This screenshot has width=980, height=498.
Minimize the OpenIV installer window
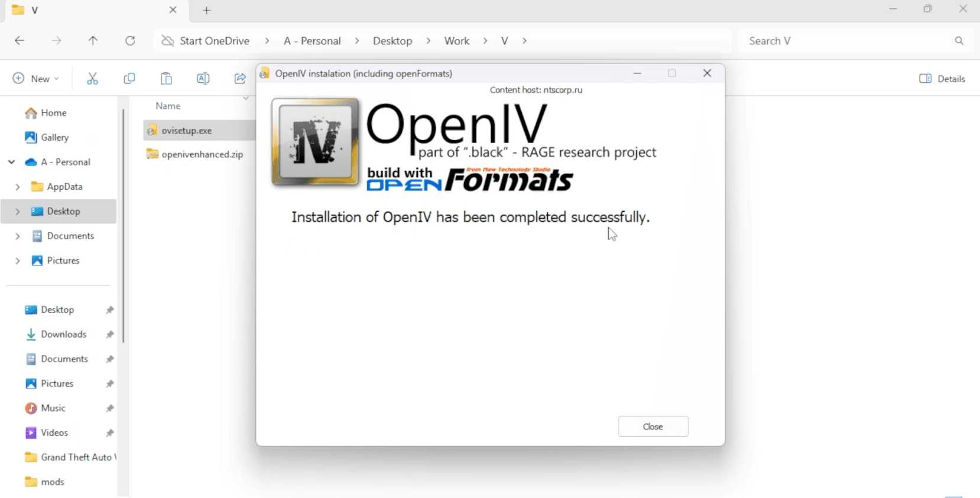pyautogui.click(x=637, y=73)
